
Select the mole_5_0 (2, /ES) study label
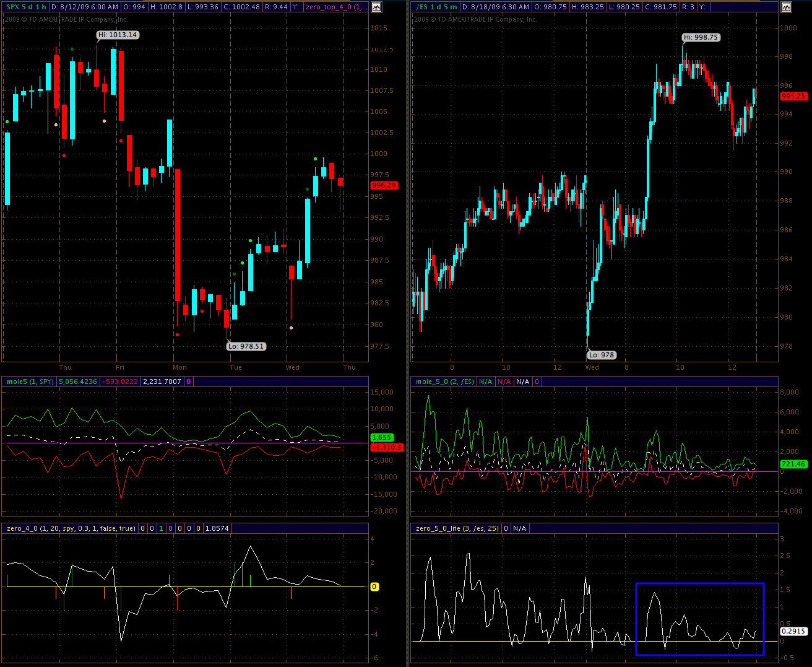(x=444, y=381)
